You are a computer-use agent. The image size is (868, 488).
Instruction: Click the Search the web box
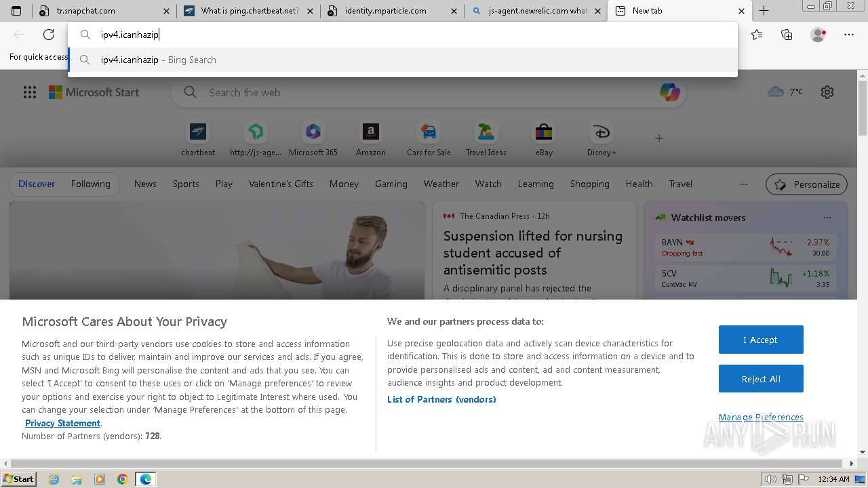429,92
